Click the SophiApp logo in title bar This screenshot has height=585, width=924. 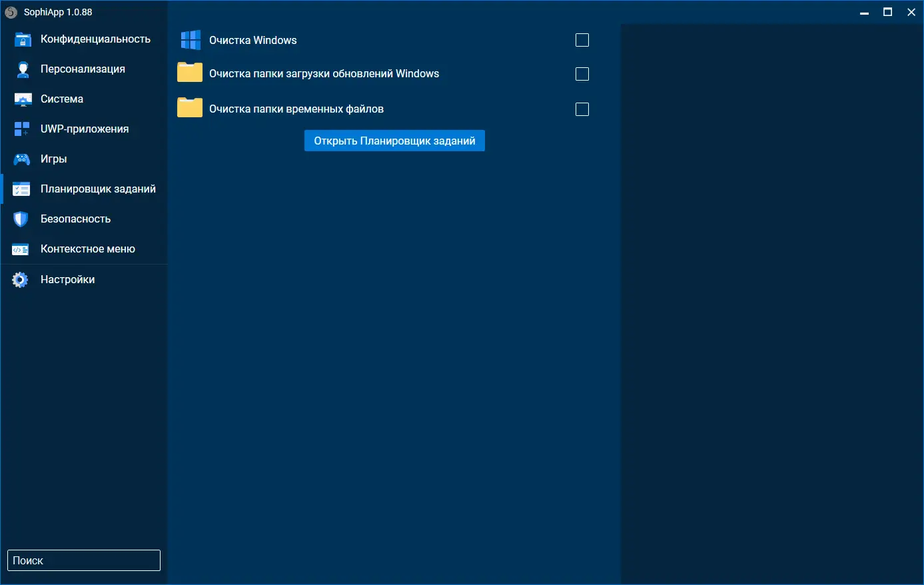(x=11, y=12)
